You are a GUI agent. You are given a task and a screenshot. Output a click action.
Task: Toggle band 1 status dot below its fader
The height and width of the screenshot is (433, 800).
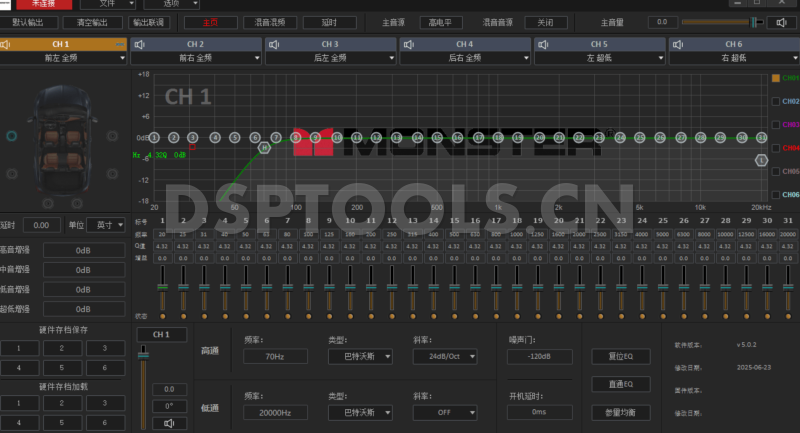(x=163, y=317)
